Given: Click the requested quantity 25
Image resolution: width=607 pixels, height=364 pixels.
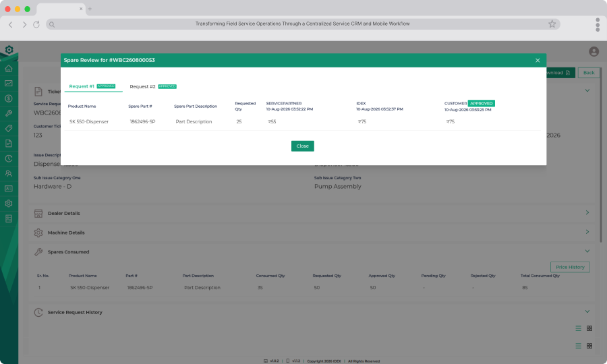Looking at the screenshot, I should [239, 121].
